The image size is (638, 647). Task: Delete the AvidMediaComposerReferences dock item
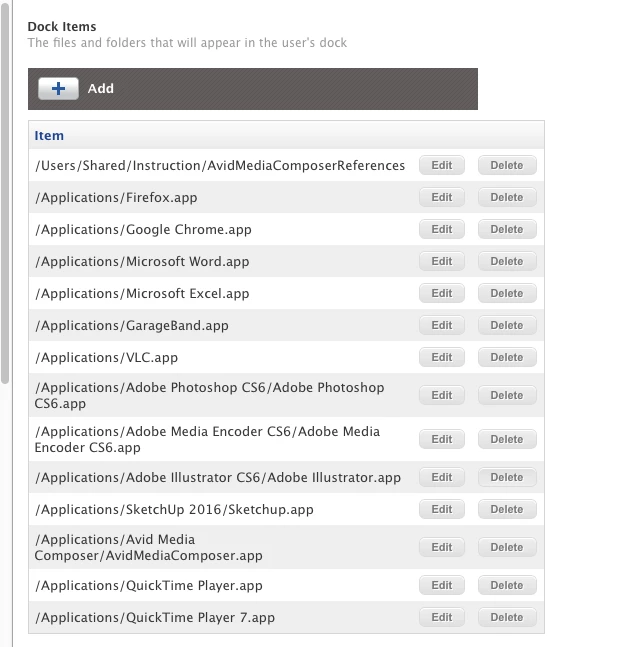point(507,165)
